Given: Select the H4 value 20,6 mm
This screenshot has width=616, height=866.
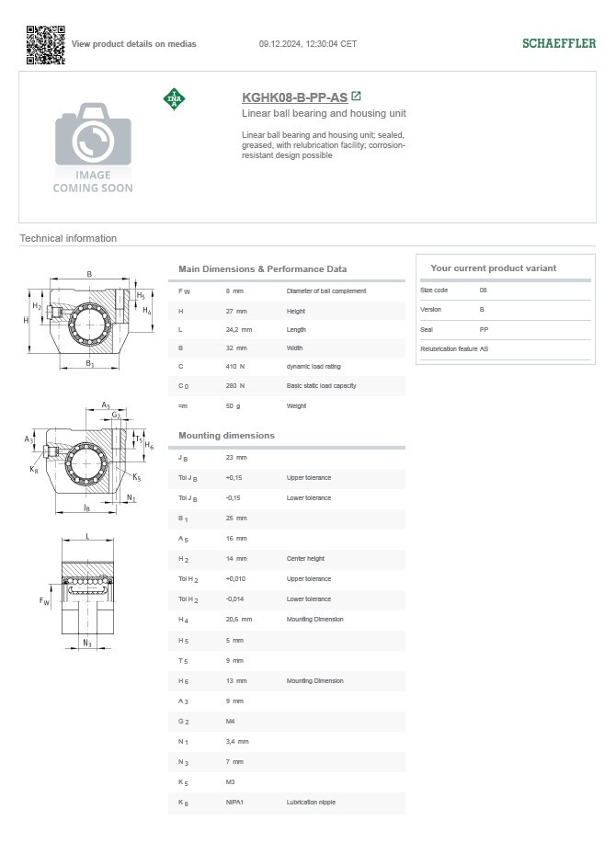Looking at the screenshot, I should [x=239, y=620].
